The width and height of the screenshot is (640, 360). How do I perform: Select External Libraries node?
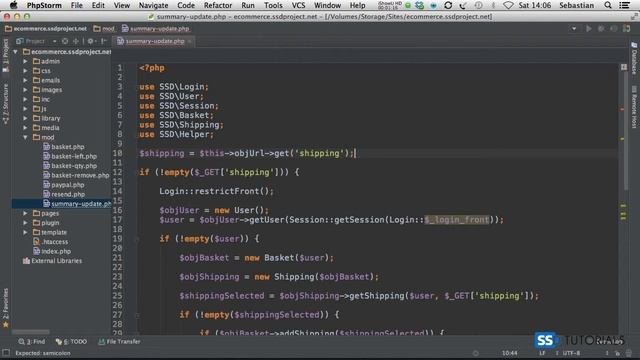pyautogui.click(x=53, y=261)
